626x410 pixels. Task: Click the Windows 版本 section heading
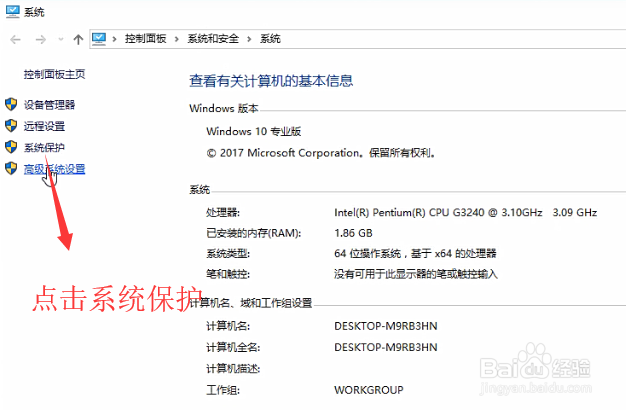click(224, 108)
